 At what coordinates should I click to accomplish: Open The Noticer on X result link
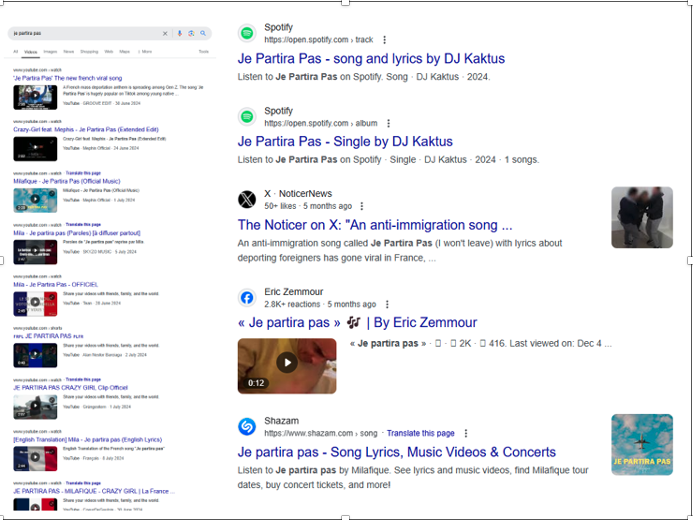(x=375, y=225)
